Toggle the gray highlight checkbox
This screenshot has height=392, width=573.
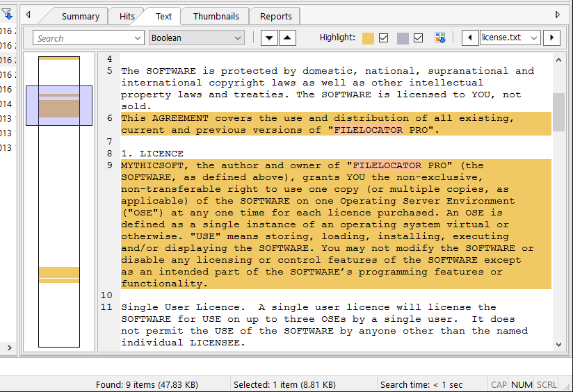coord(418,38)
